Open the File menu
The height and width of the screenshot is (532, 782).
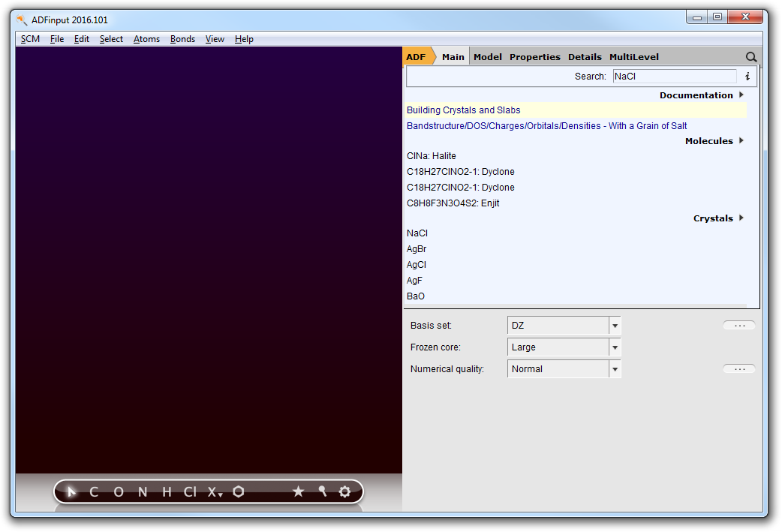click(57, 39)
